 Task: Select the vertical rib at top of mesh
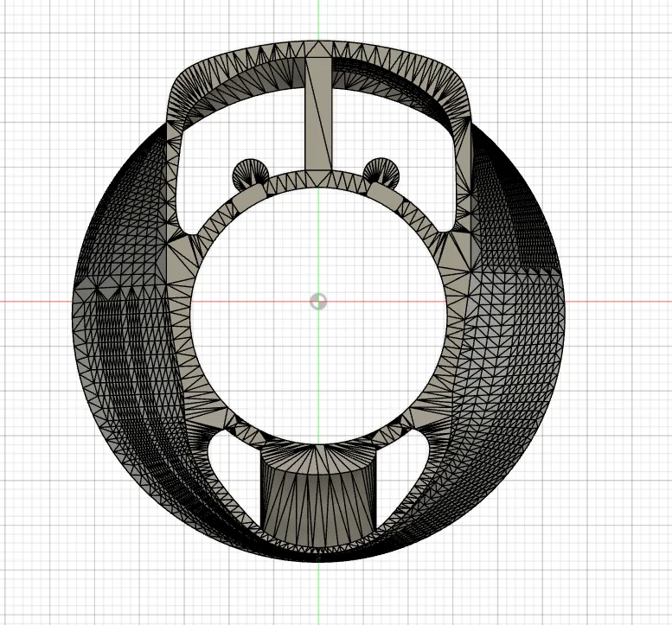[x=318, y=112]
